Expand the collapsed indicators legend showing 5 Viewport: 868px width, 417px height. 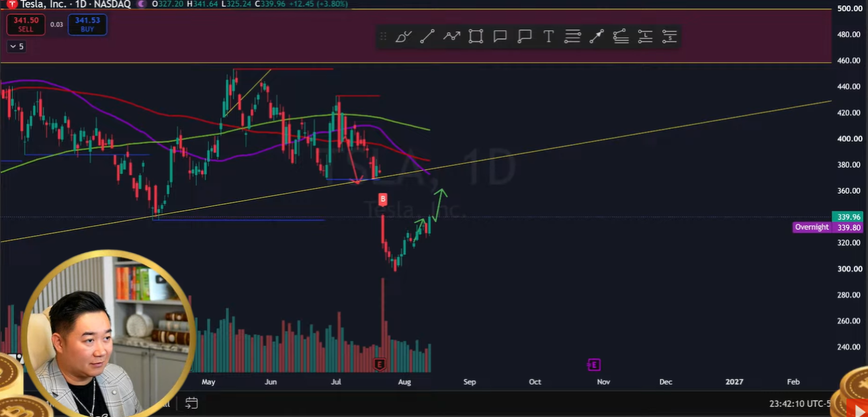(x=16, y=46)
